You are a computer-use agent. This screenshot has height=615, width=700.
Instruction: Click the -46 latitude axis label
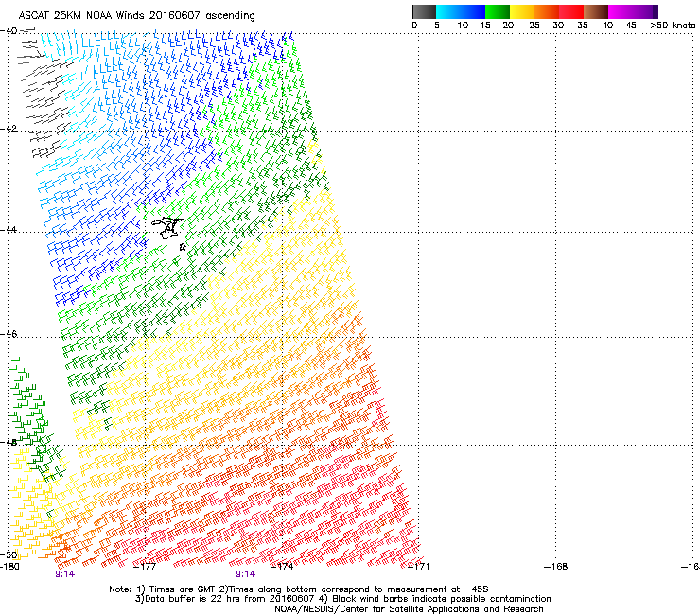tap(9, 334)
